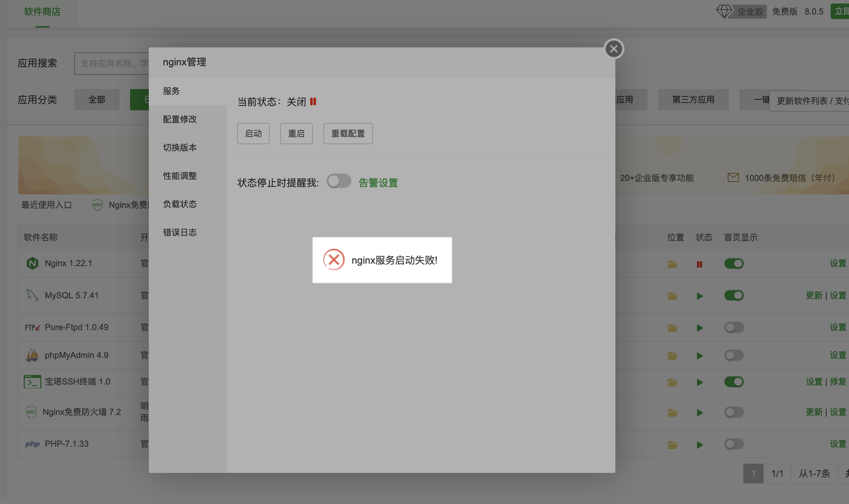The height and width of the screenshot is (504, 849).
Task: Click the WAF icon in 最近使用入口
Action: 97,205
